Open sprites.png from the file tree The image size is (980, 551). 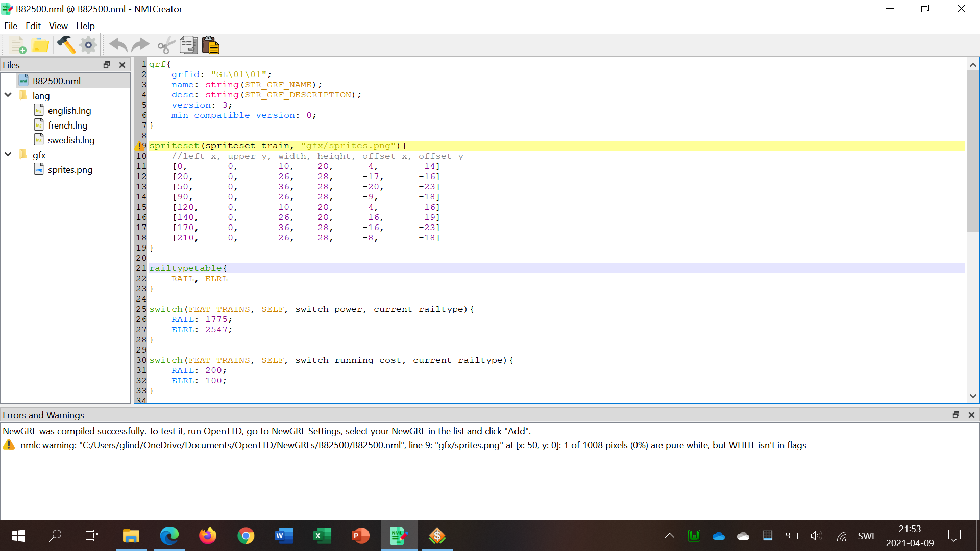pos(70,170)
